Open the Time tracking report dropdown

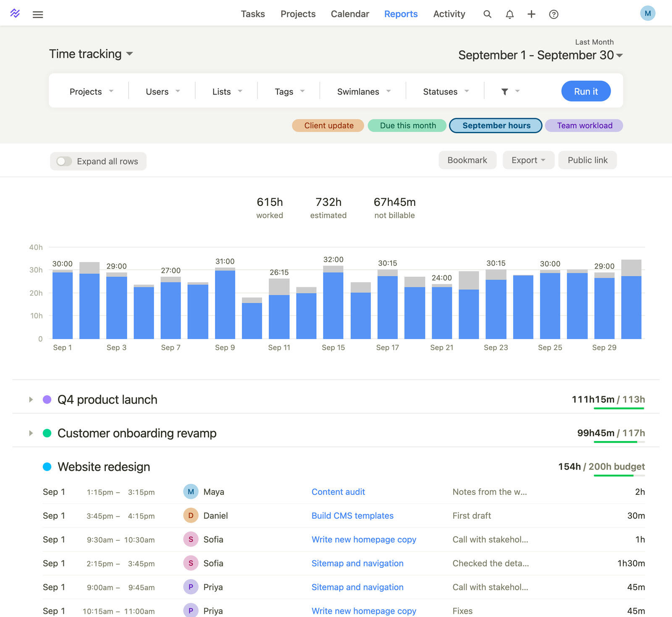click(91, 54)
